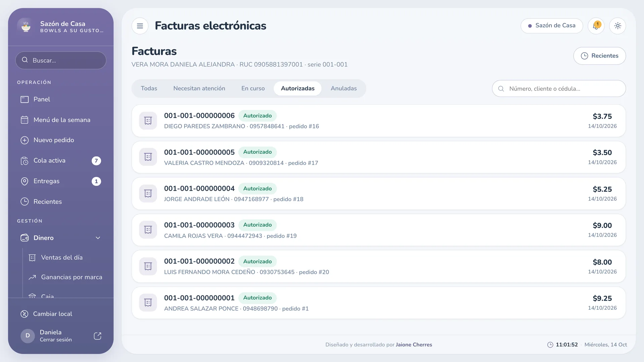Click the $5.25 invoice amount
The height and width of the screenshot is (362, 644).
tap(602, 189)
